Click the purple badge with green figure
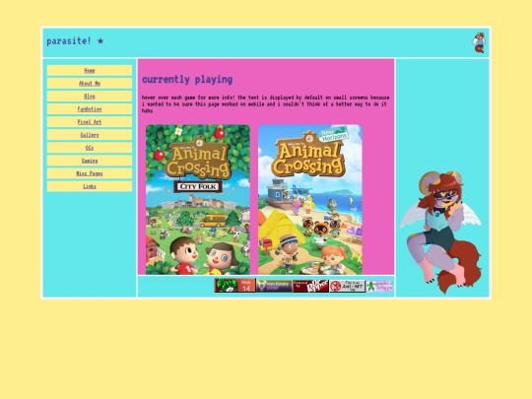 tap(379, 286)
